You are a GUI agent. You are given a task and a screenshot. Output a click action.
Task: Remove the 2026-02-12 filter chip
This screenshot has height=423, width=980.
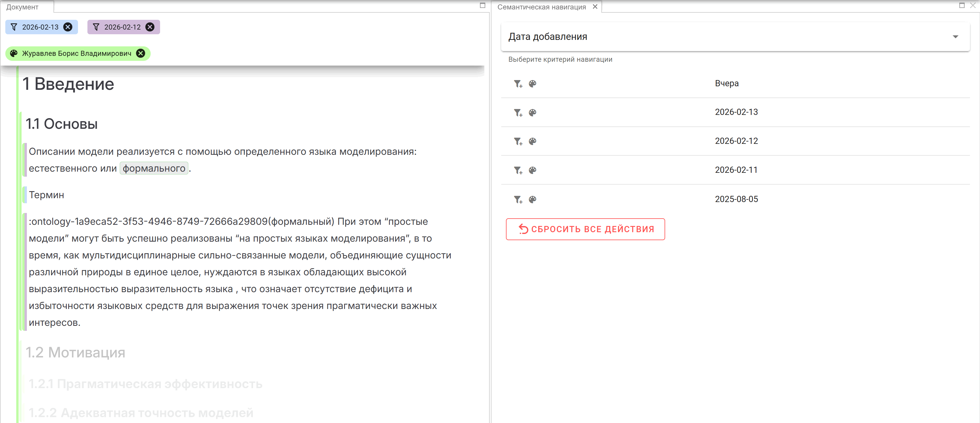[x=150, y=27]
